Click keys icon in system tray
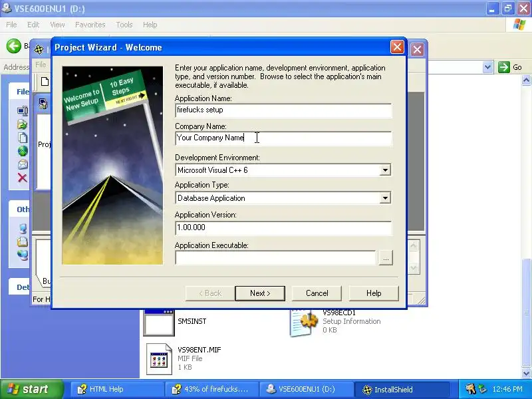The image size is (532, 399). click(470, 389)
